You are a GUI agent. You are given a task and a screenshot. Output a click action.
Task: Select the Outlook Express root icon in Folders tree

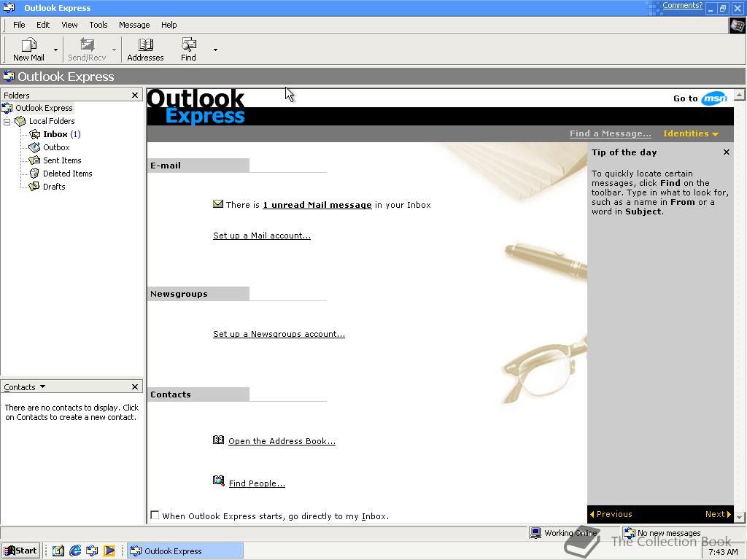click(x=7, y=108)
